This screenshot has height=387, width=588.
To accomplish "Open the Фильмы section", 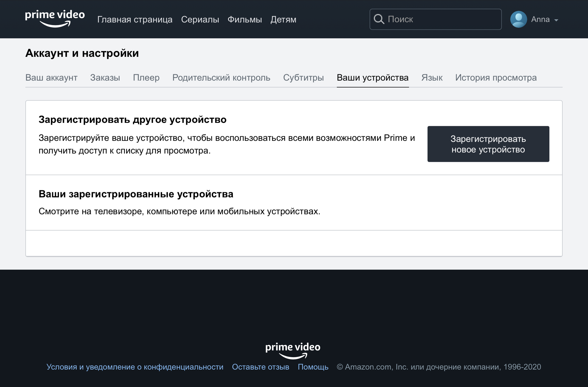I will click(245, 20).
